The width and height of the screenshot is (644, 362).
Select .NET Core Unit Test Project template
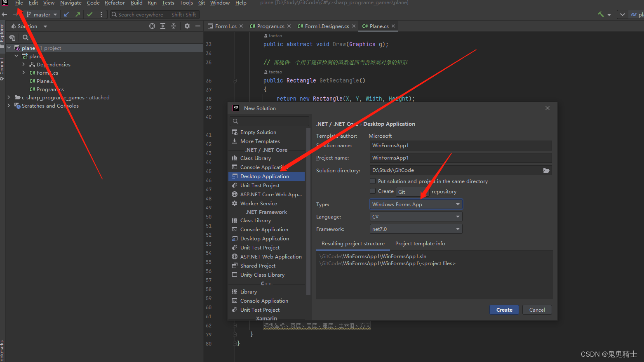tap(267, 185)
